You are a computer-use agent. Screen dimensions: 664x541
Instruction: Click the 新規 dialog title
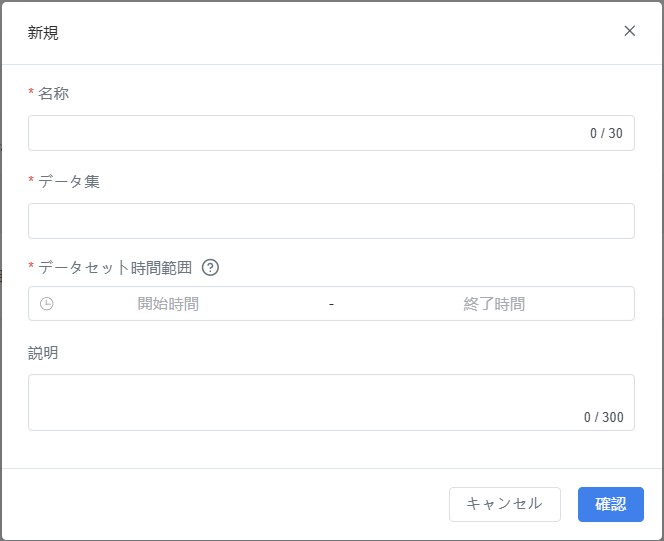[x=43, y=33]
